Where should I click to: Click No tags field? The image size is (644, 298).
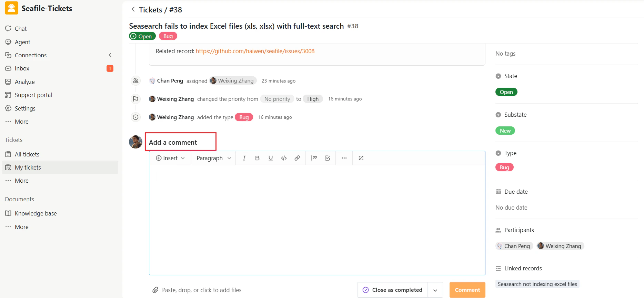click(x=505, y=54)
